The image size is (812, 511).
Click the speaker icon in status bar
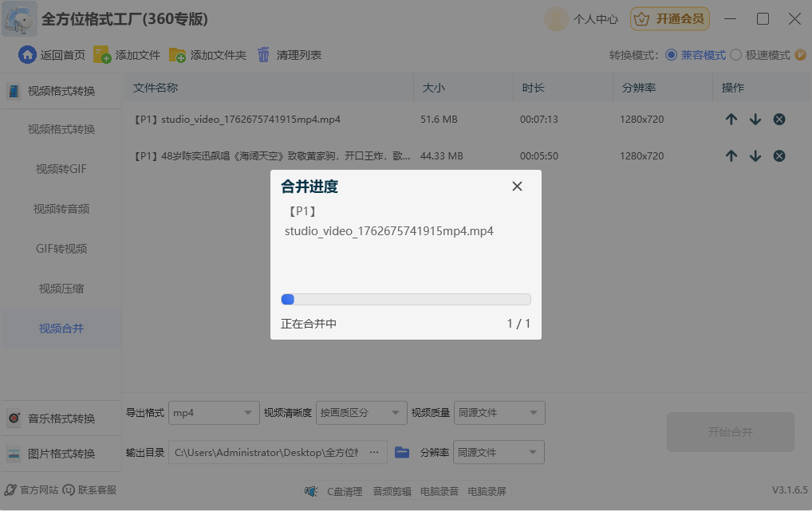click(x=310, y=492)
